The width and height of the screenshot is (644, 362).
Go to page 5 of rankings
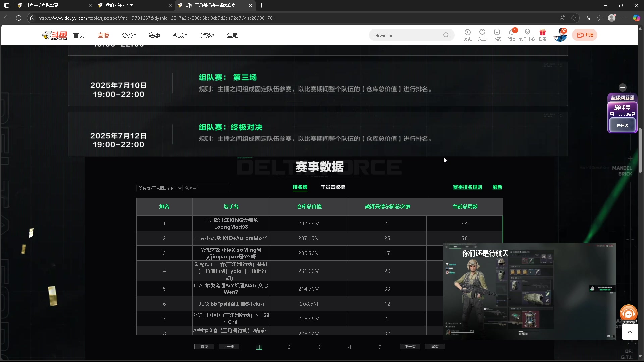(x=380, y=347)
